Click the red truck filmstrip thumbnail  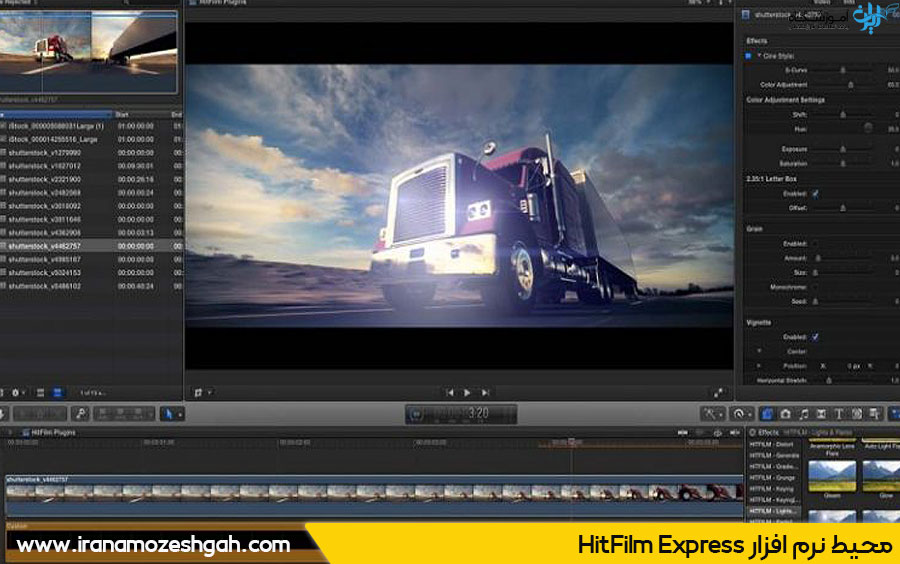click(45, 52)
